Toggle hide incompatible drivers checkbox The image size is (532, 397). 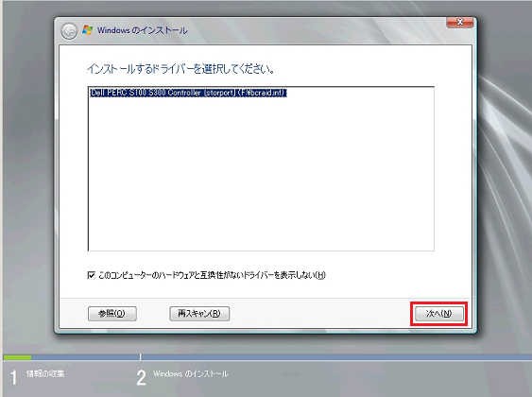tap(91, 275)
